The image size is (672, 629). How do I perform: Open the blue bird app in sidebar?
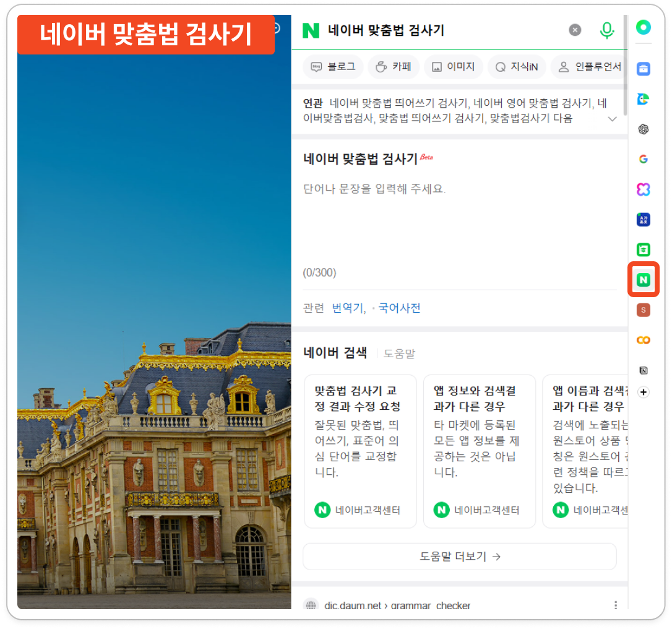643,99
